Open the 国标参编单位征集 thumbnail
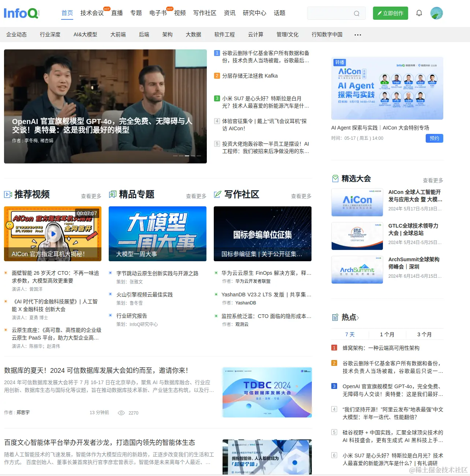The image size is (470, 476). (x=262, y=234)
